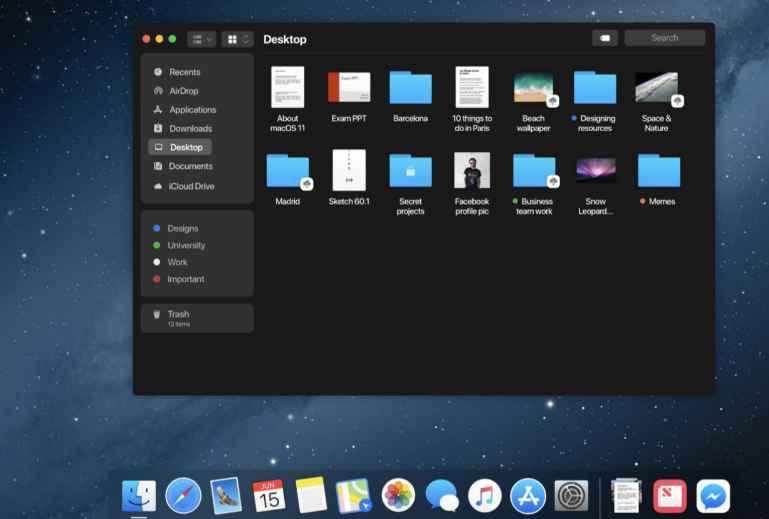Screen dimensions: 769x519
Task: Open Messenger from the dock
Action: coord(713,495)
